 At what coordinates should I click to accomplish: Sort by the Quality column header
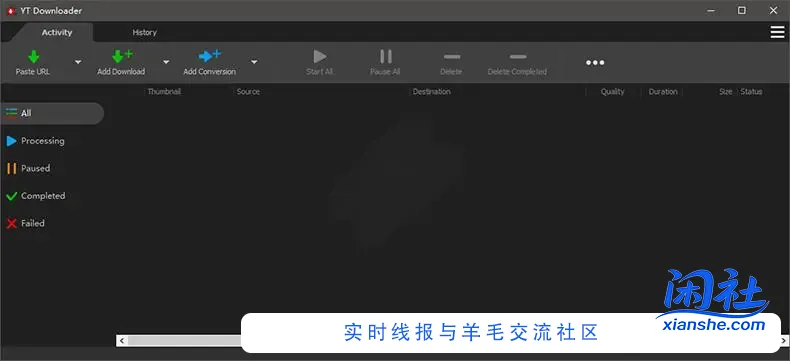point(613,92)
